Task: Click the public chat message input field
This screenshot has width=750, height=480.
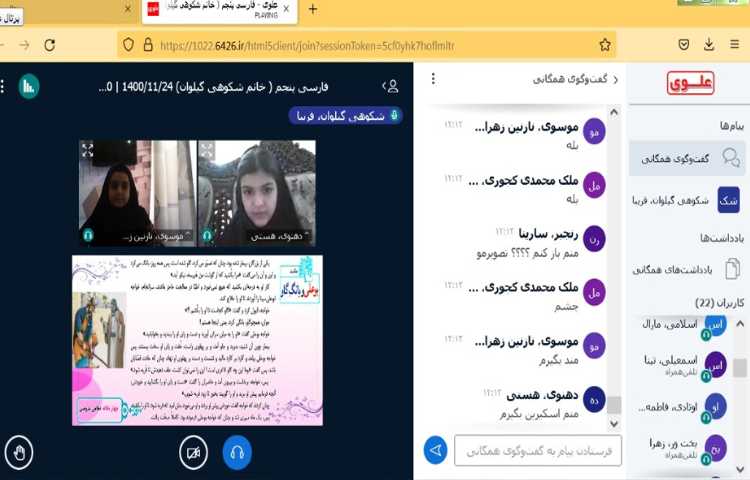Action: click(538, 450)
